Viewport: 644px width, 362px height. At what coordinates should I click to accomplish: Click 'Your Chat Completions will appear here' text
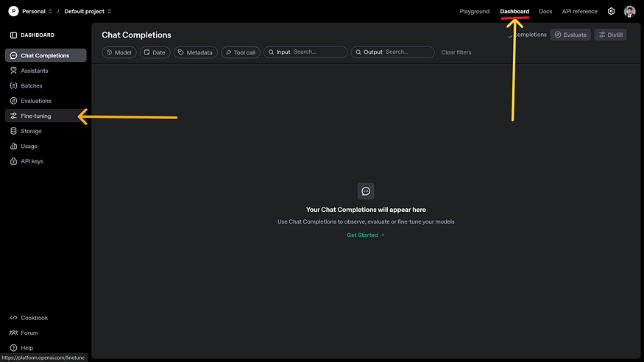[x=366, y=210]
